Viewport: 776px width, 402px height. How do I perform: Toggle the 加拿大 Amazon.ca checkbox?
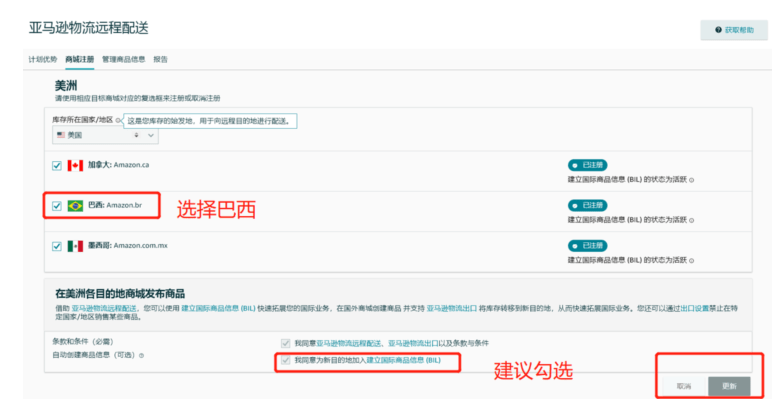[57, 166]
